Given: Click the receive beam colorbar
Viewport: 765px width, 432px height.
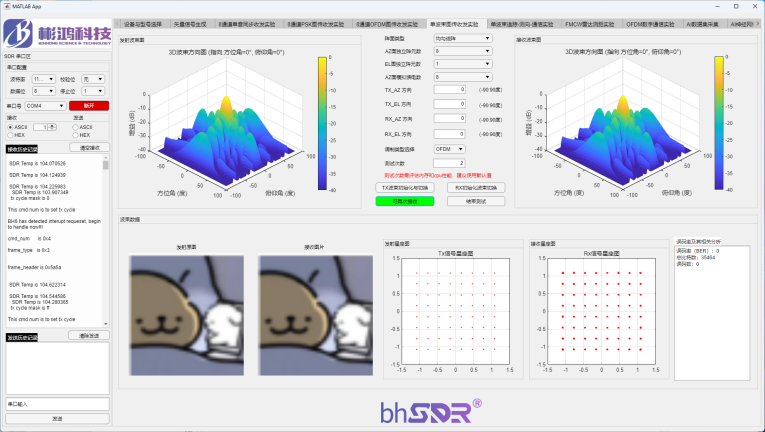Looking at the screenshot, I should point(719,123).
